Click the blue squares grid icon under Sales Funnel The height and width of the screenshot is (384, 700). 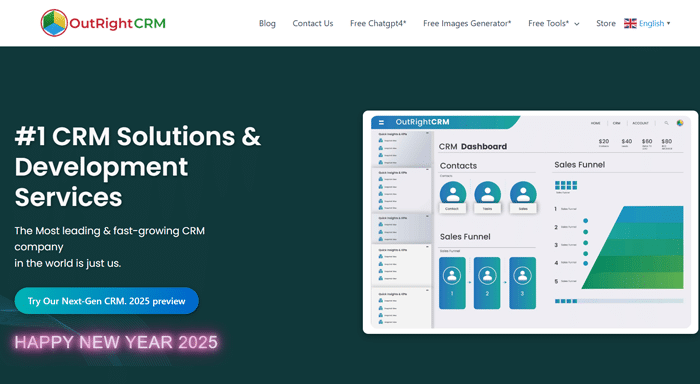point(566,185)
